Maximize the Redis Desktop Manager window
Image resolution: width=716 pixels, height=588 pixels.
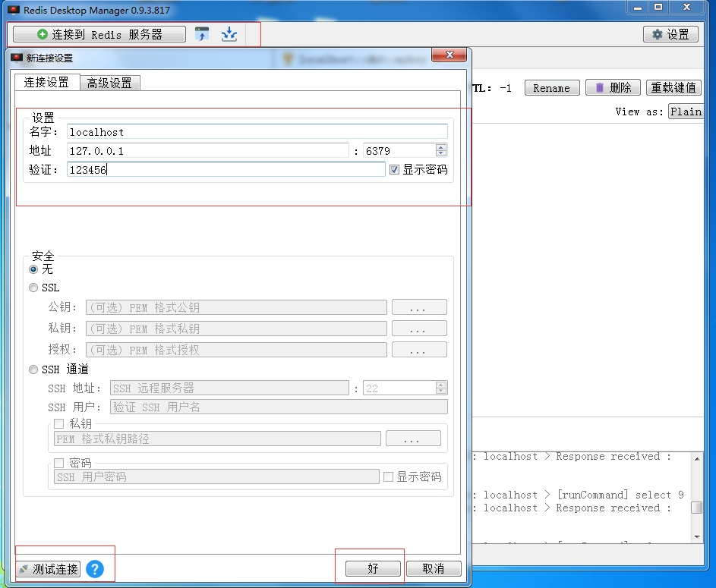pyautogui.click(x=658, y=8)
